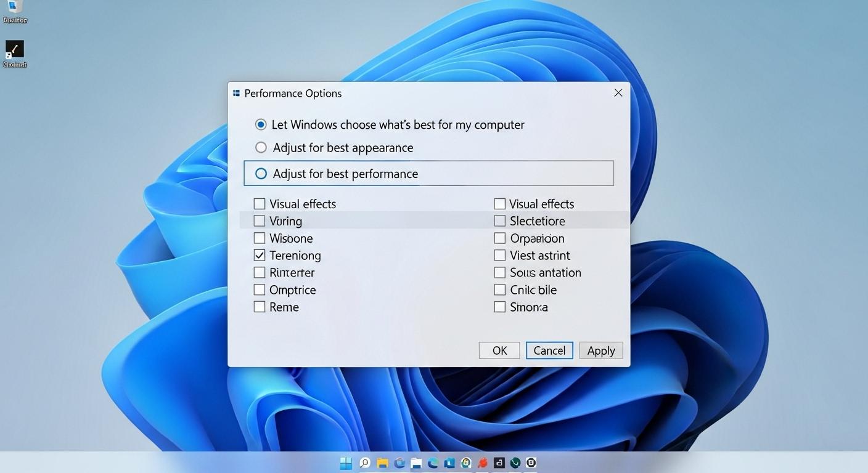Uncheck the 'Tereniong' option

259,255
